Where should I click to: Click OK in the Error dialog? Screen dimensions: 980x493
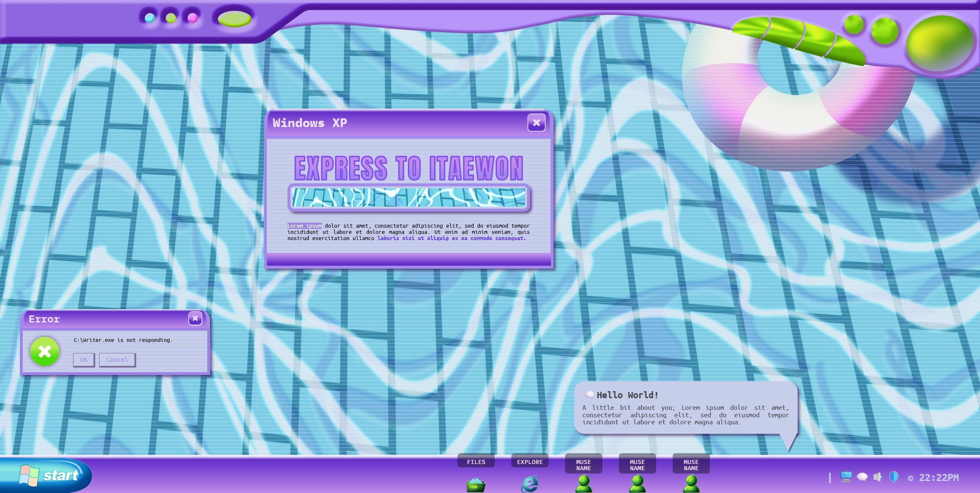[x=84, y=360]
